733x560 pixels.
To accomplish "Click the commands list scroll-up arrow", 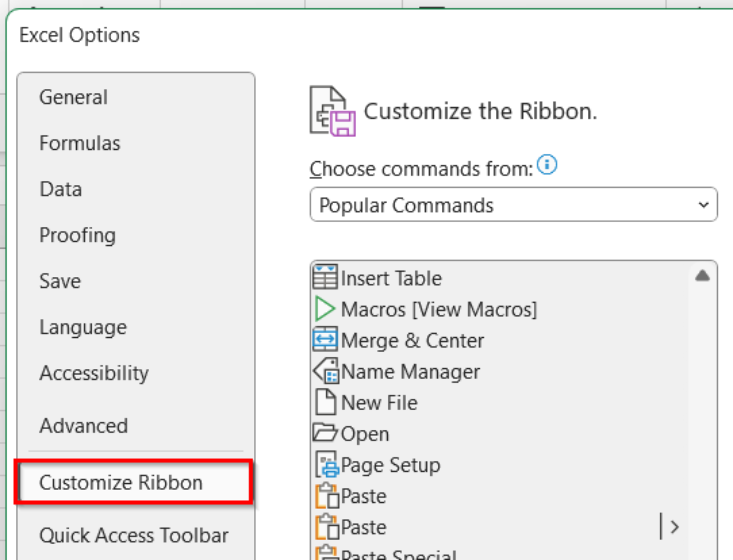I will (702, 276).
